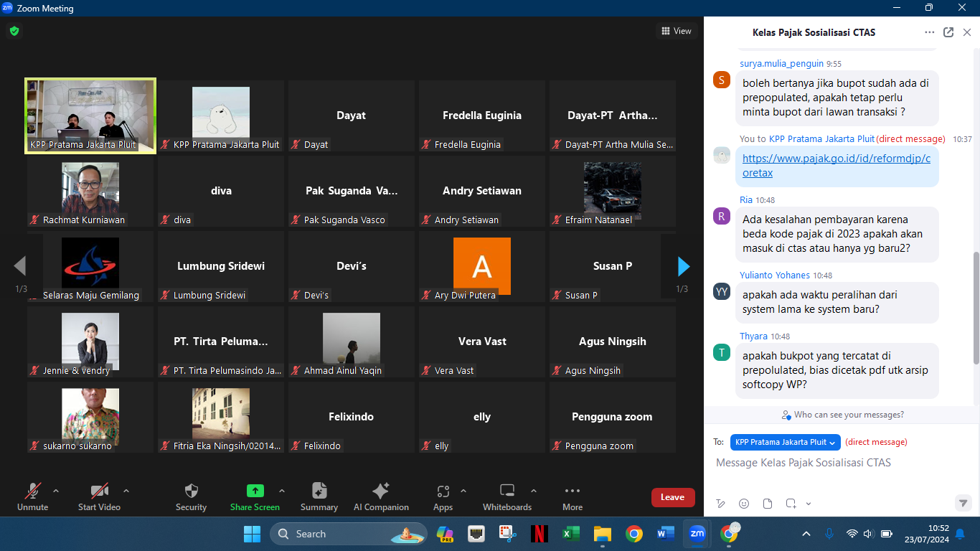Click the text formatting icon in chat
The width and height of the screenshot is (980, 551).
[x=721, y=503]
